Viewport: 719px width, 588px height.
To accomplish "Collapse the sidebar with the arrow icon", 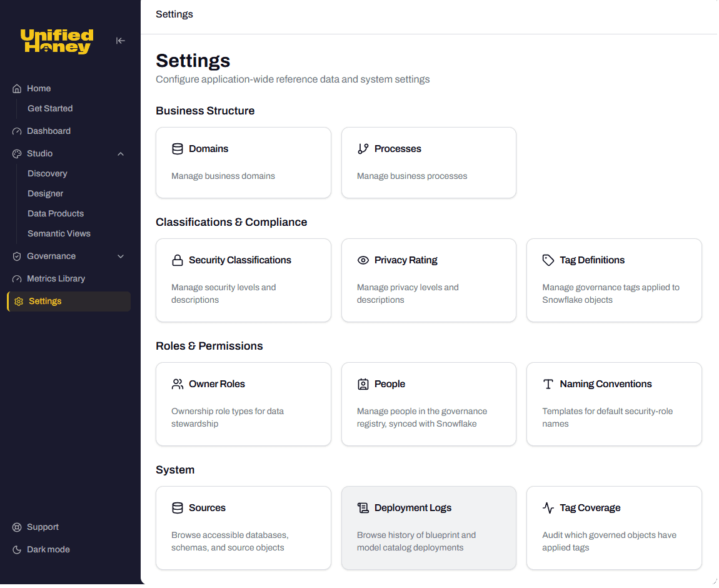I will tap(120, 41).
